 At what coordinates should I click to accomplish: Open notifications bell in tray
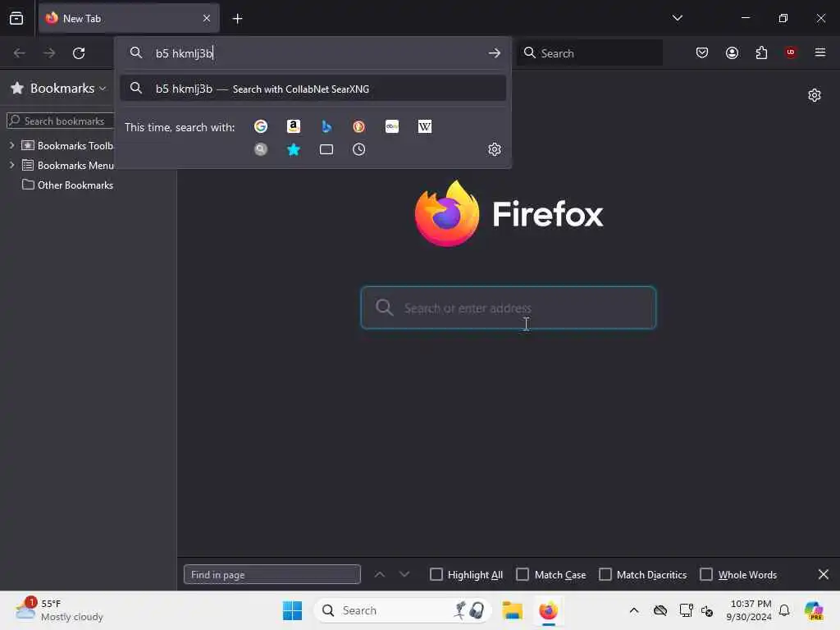coord(784,610)
